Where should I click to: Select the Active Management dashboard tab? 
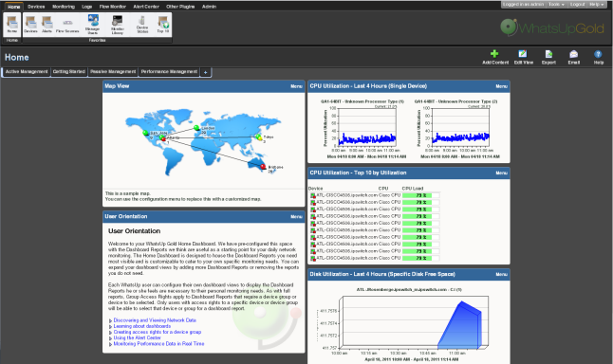[27, 72]
